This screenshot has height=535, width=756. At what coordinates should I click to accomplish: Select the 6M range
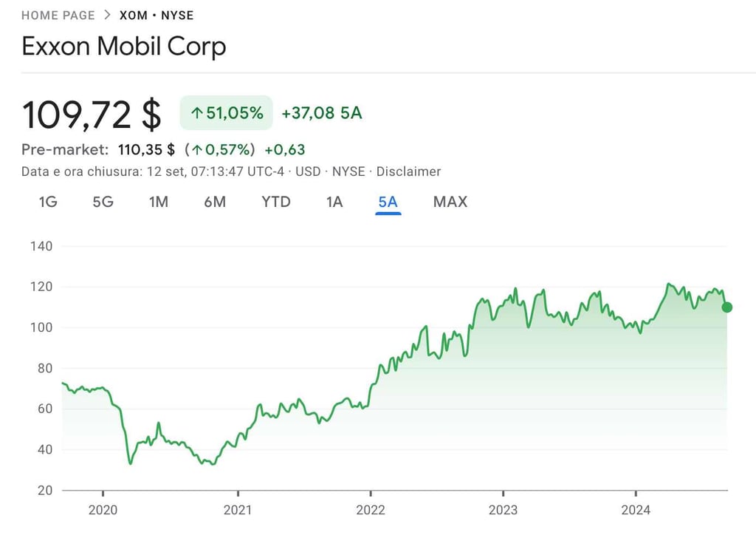(x=214, y=202)
